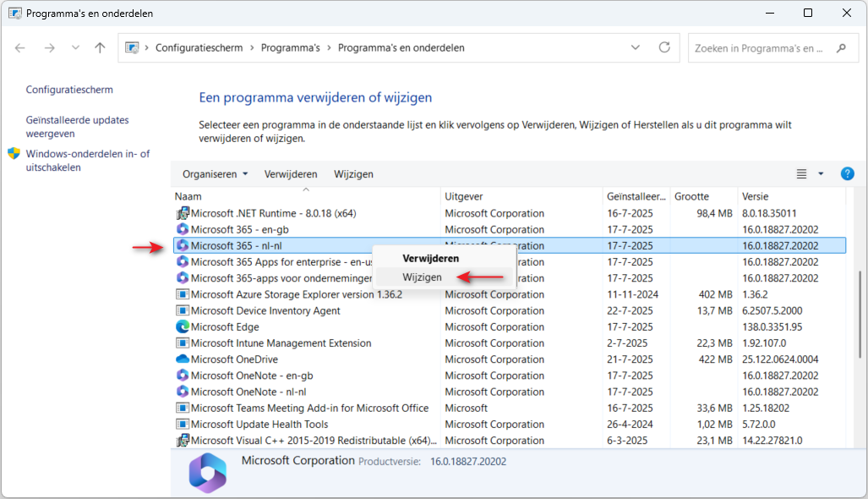868x499 pixels.
Task: Sort by the Geïnstalleer... date column header
Action: 636,196
